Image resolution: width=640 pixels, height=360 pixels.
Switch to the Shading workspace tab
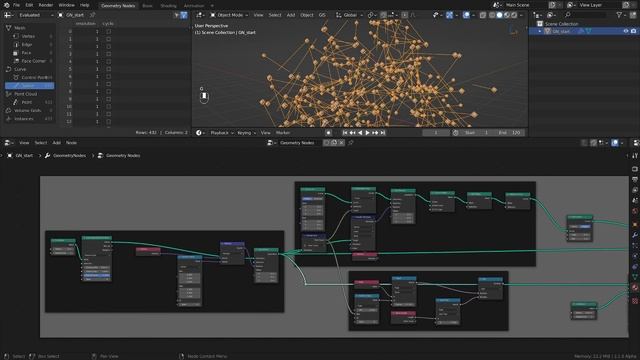click(168, 6)
